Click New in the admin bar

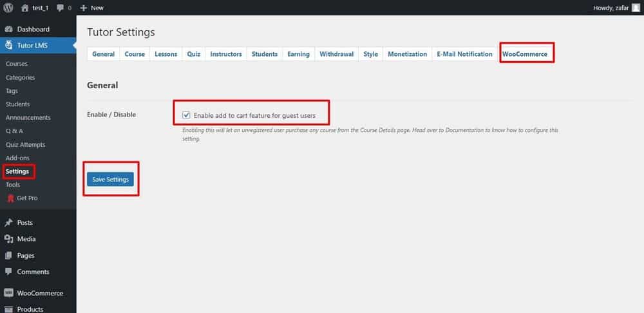(x=97, y=8)
